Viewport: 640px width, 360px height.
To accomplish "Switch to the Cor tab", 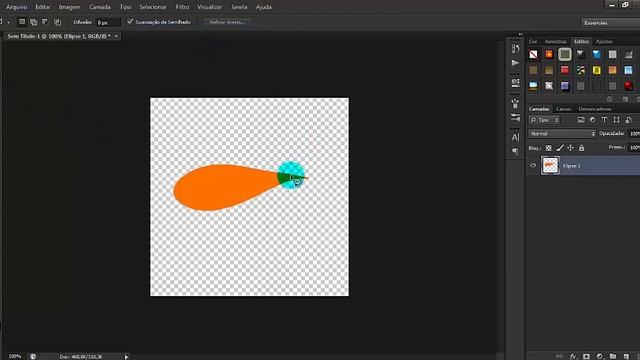I will coord(533,42).
